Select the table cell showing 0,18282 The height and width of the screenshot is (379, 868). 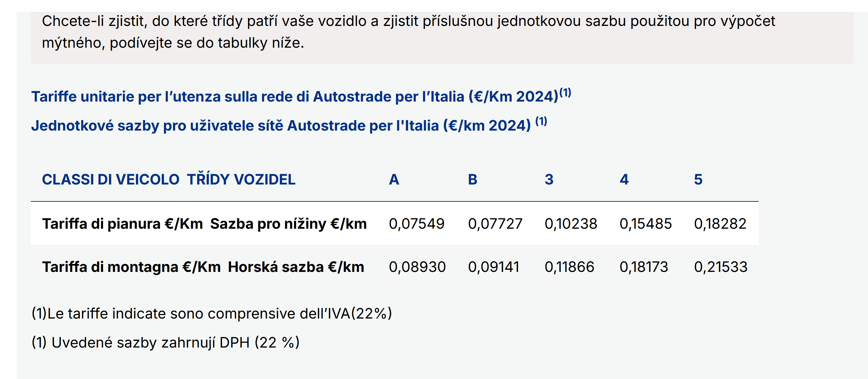tap(720, 224)
